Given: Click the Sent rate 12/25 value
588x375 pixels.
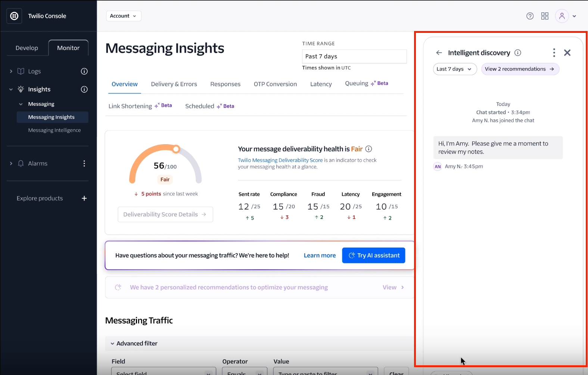Looking at the screenshot, I should (x=249, y=207).
